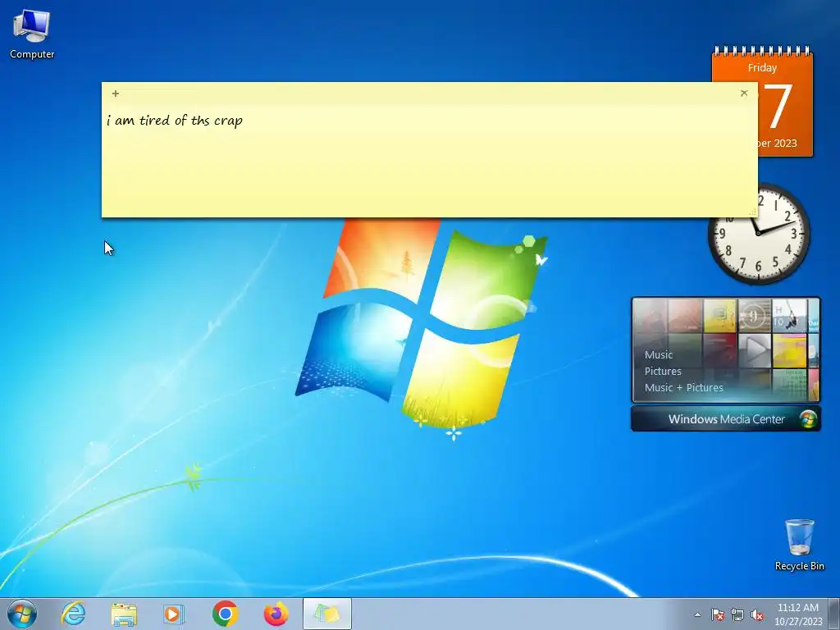The height and width of the screenshot is (630, 840).
Task: Click the muted volume tray icon
Action: coord(757,614)
